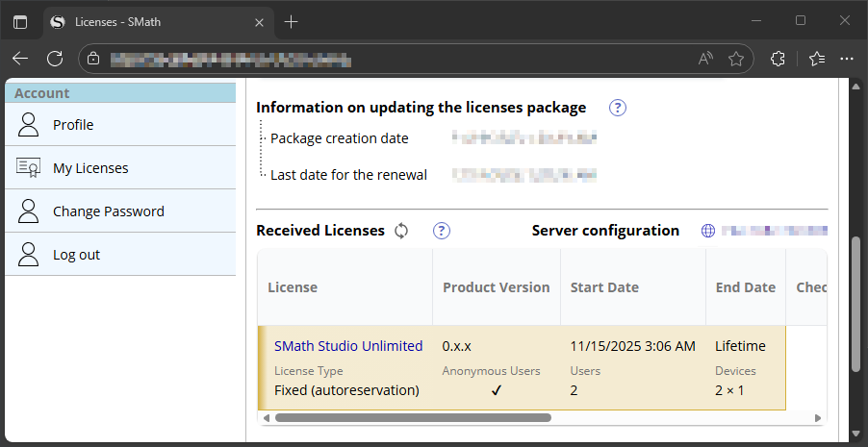Viewport: 868px width, 447px height.
Task: Open Read Aloud from address bar
Action: [705, 58]
